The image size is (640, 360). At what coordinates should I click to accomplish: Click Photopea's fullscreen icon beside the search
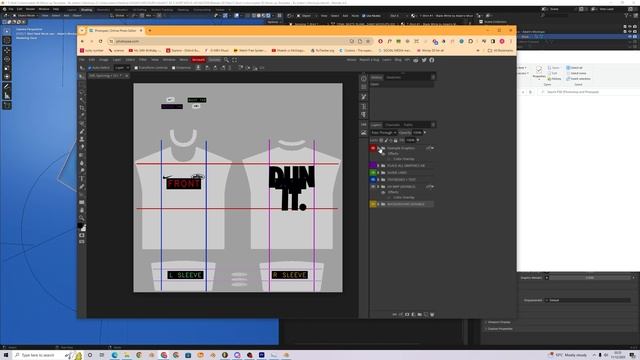click(x=235, y=60)
